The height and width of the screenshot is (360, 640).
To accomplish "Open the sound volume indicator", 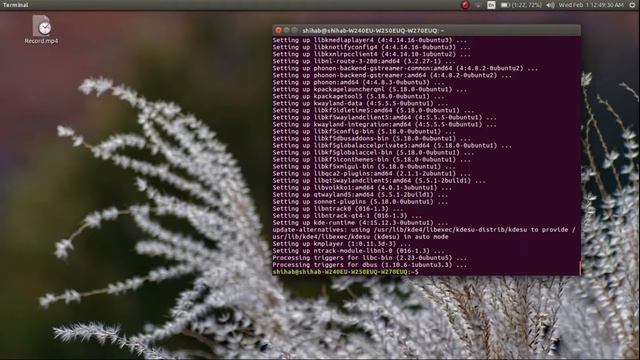I will pos(550,5).
